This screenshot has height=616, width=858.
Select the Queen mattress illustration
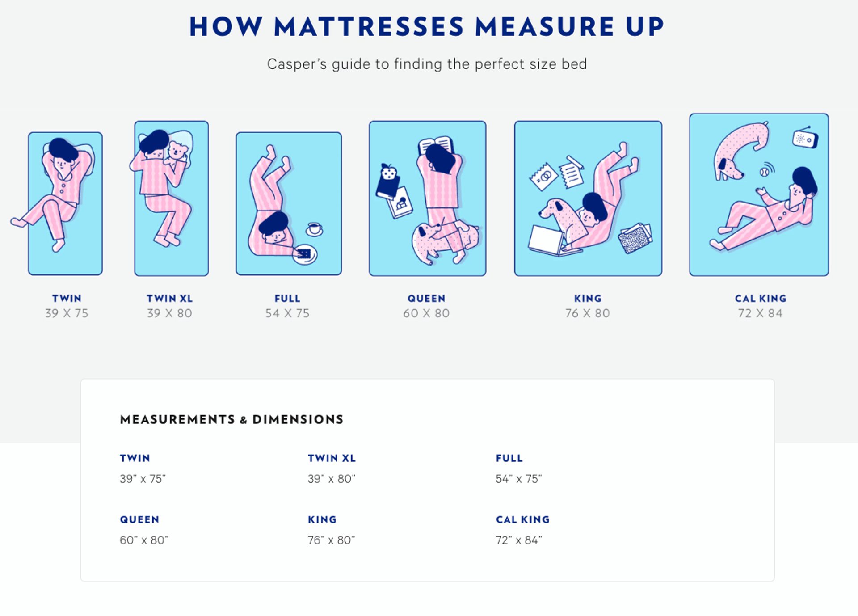[427, 198]
